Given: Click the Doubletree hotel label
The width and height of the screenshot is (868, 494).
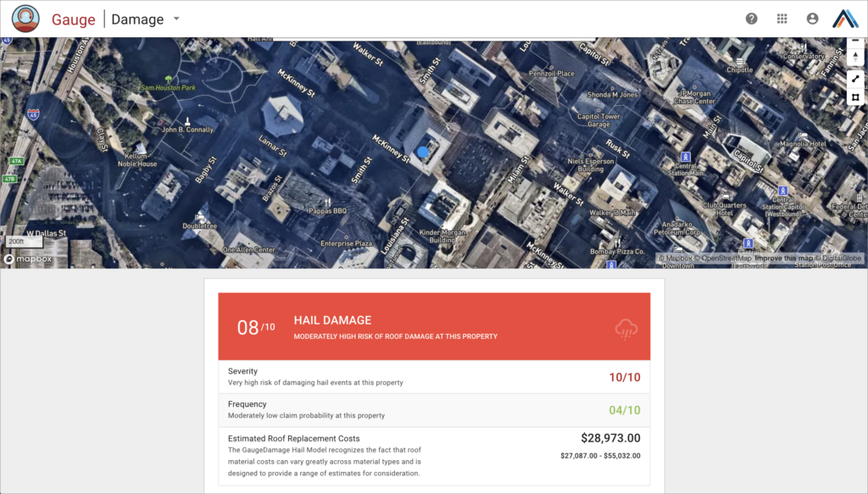Looking at the screenshot, I should pos(200,225).
